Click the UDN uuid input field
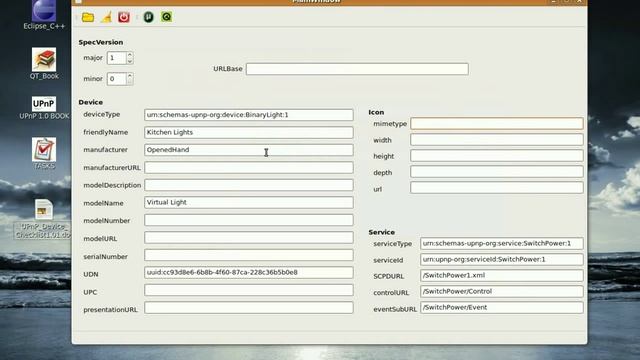 (249, 273)
